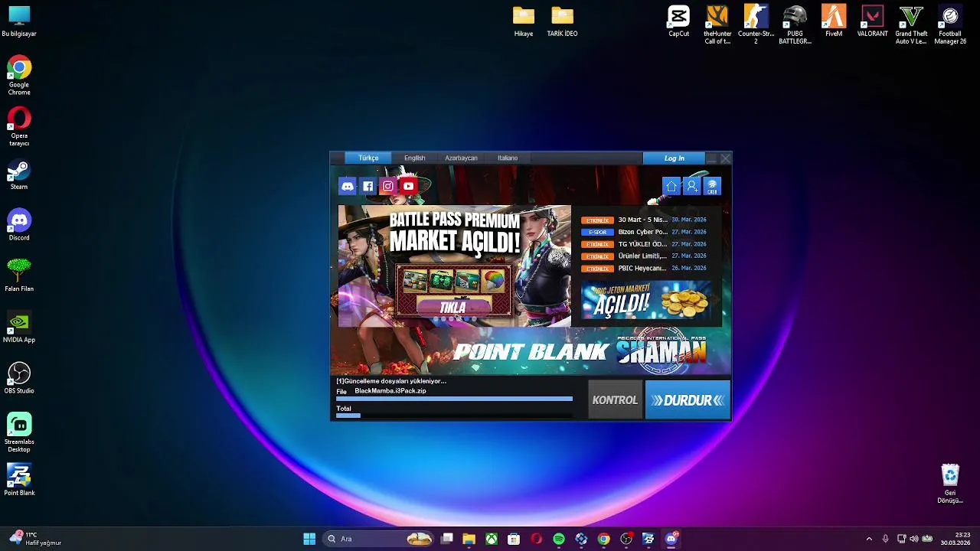The width and height of the screenshot is (980, 551).
Task: Select the Football Manager 26 icon
Action: coord(950,24)
